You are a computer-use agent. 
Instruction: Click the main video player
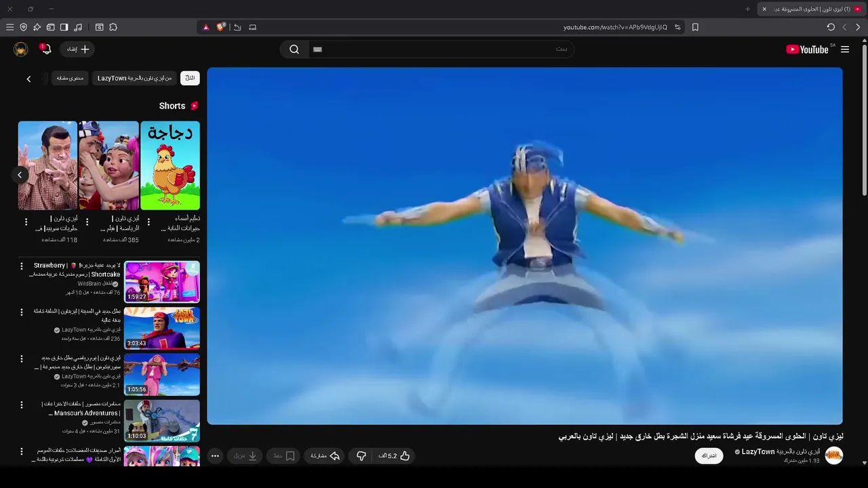pyautogui.click(x=525, y=246)
